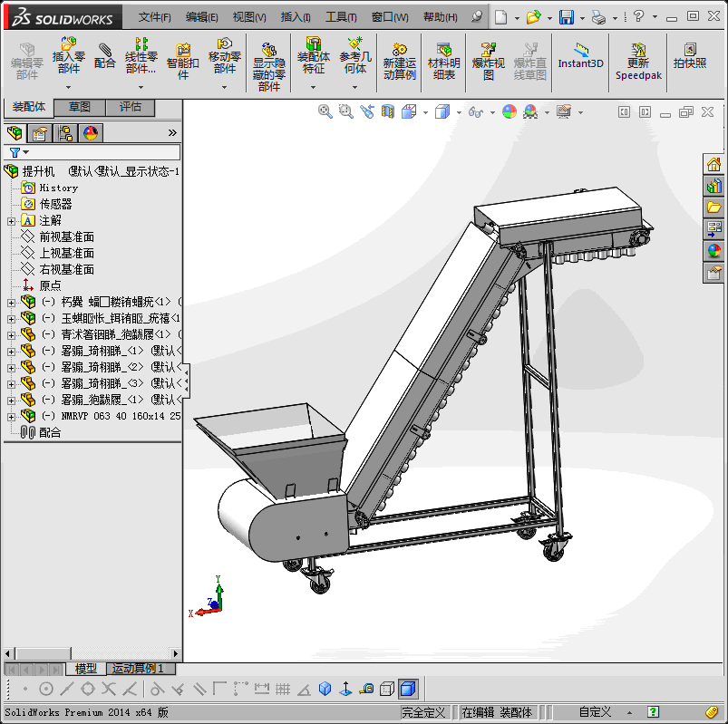Switch to the 模型 bottom tab
Screen dimensions: 728x724
click(86, 669)
